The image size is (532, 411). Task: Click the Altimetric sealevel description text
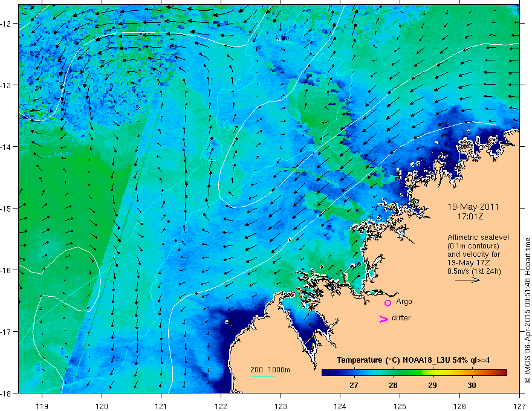click(x=478, y=254)
